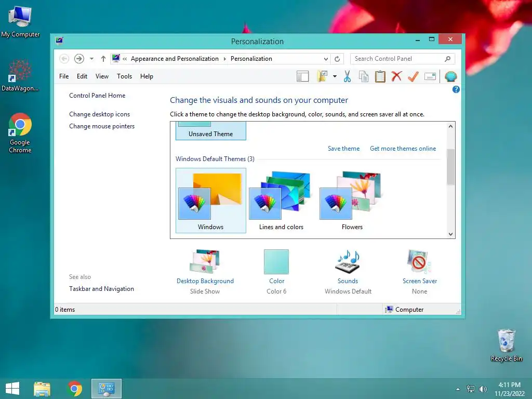Click the Computer status bar entry
This screenshot has width=532, height=399.
coord(404,310)
